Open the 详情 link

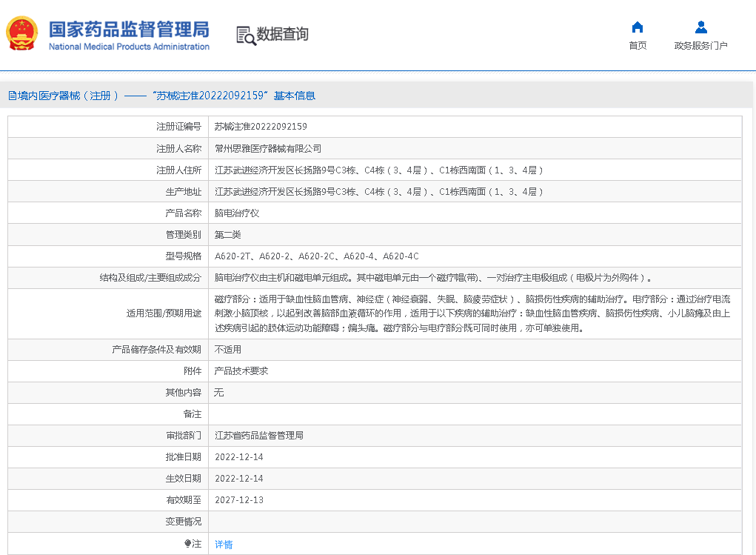(224, 545)
